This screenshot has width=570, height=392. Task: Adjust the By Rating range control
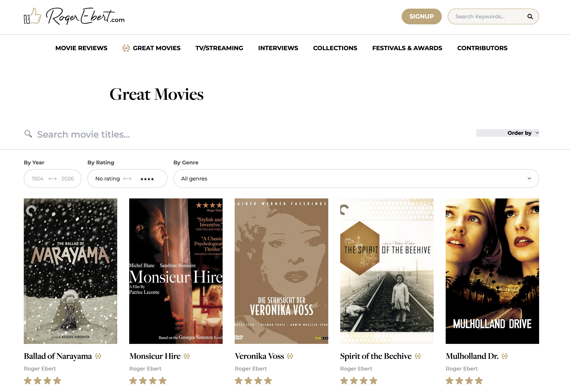[127, 179]
